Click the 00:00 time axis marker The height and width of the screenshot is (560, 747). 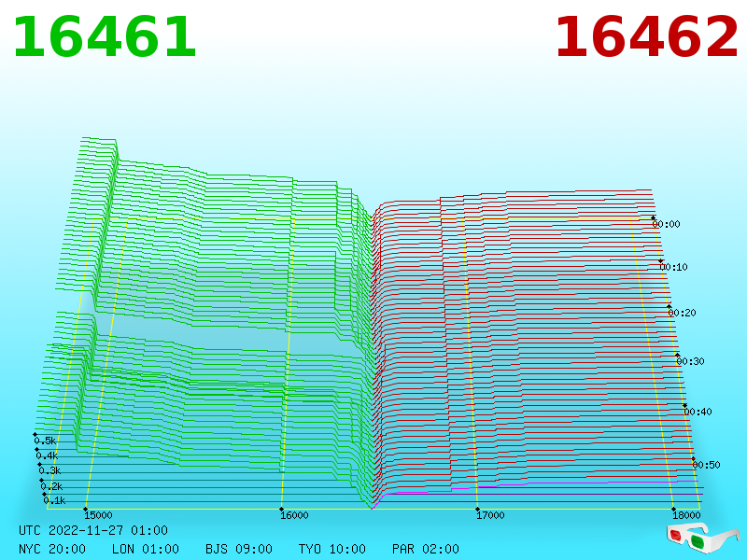[666, 224]
